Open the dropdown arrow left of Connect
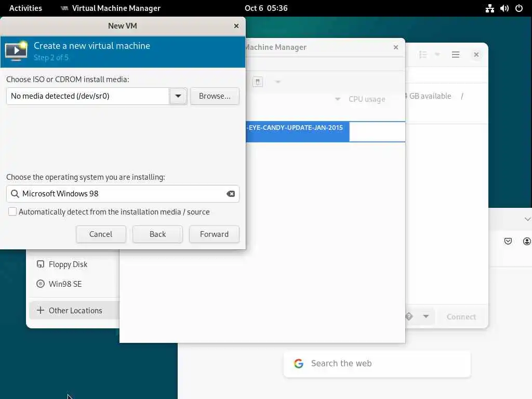 pyautogui.click(x=426, y=316)
